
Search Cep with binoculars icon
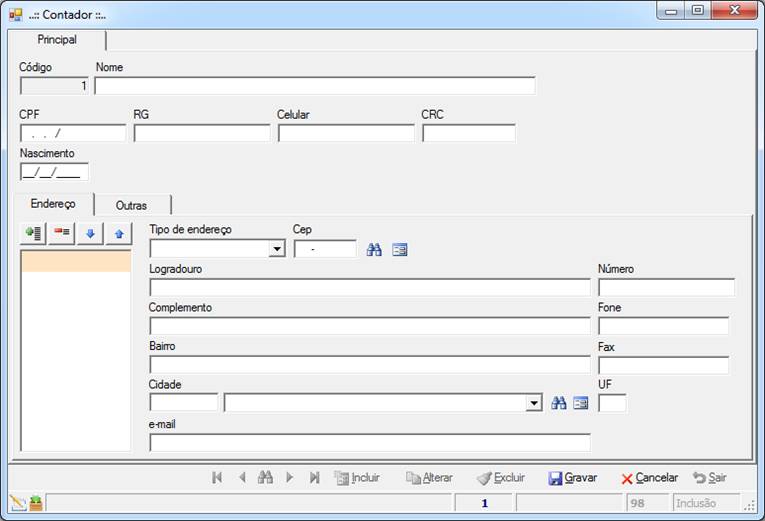click(x=374, y=250)
